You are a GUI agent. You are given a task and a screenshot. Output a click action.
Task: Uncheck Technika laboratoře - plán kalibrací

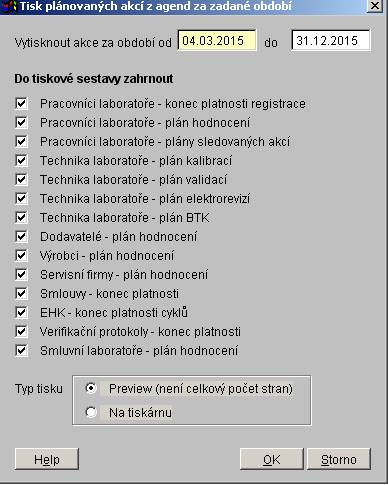point(21,160)
